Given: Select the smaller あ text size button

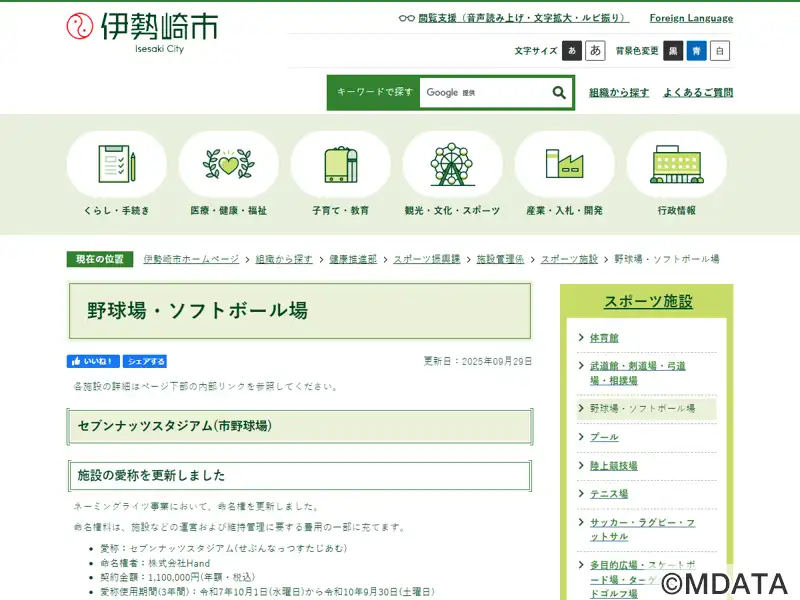Looking at the screenshot, I should tap(572, 51).
